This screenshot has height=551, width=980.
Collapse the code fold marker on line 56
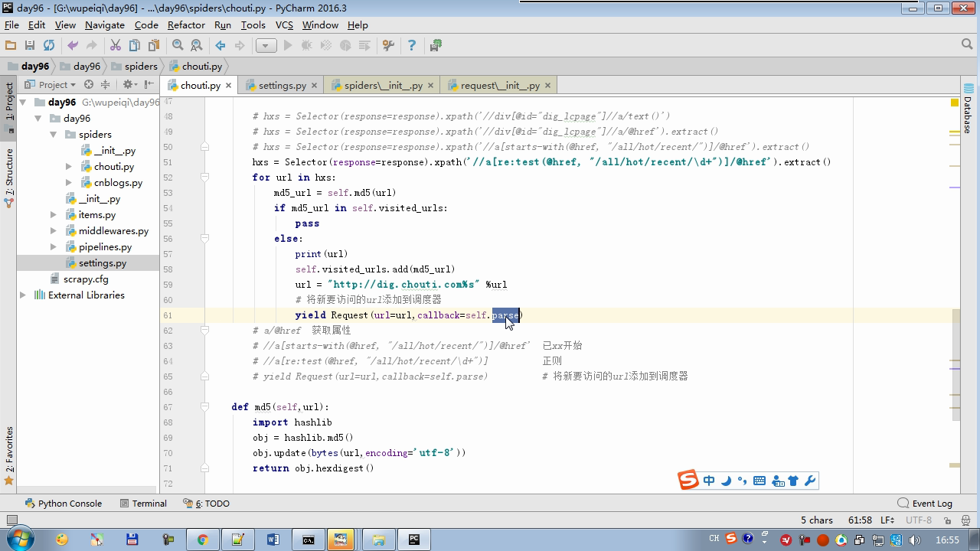pos(205,239)
